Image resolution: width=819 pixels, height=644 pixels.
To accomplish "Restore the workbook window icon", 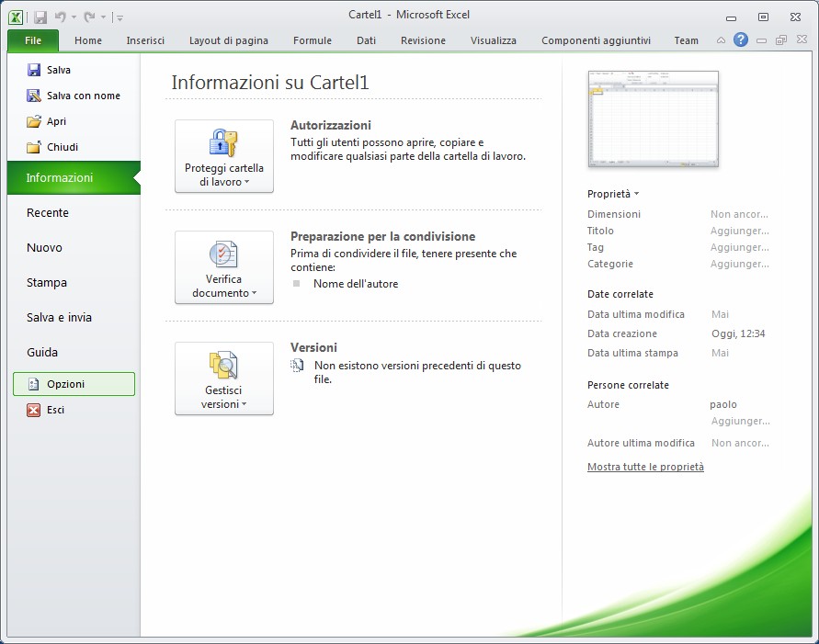I will (x=781, y=40).
